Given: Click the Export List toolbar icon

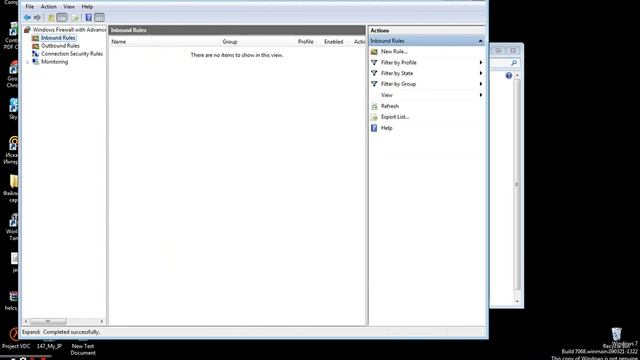Looking at the screenshot, I should pos(75,18).
